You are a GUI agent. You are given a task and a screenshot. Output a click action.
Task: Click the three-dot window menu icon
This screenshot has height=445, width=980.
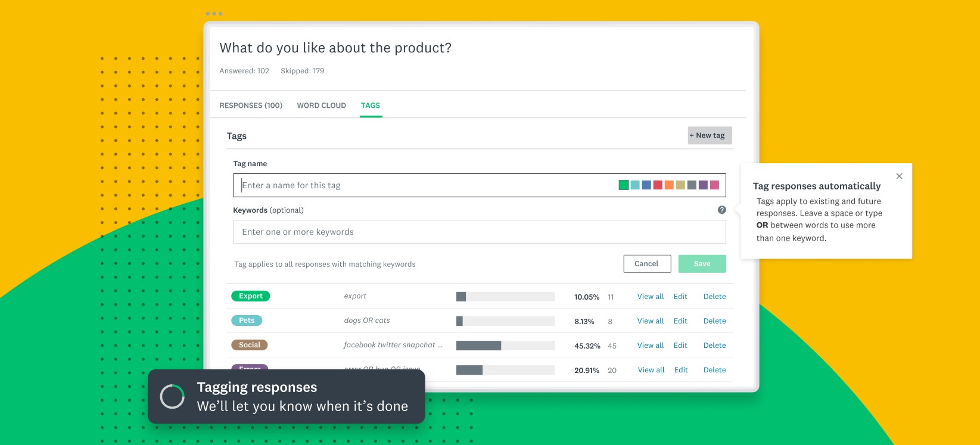[214, 14]
